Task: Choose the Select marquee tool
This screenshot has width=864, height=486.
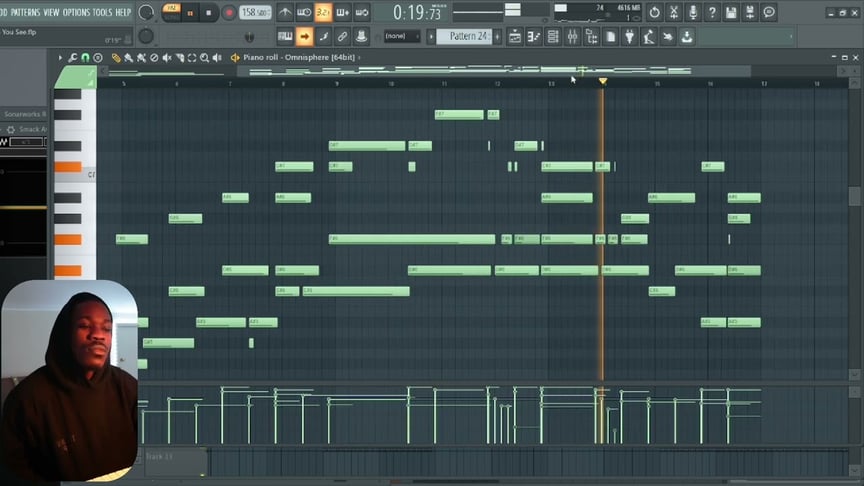Action: click(192, 57)
